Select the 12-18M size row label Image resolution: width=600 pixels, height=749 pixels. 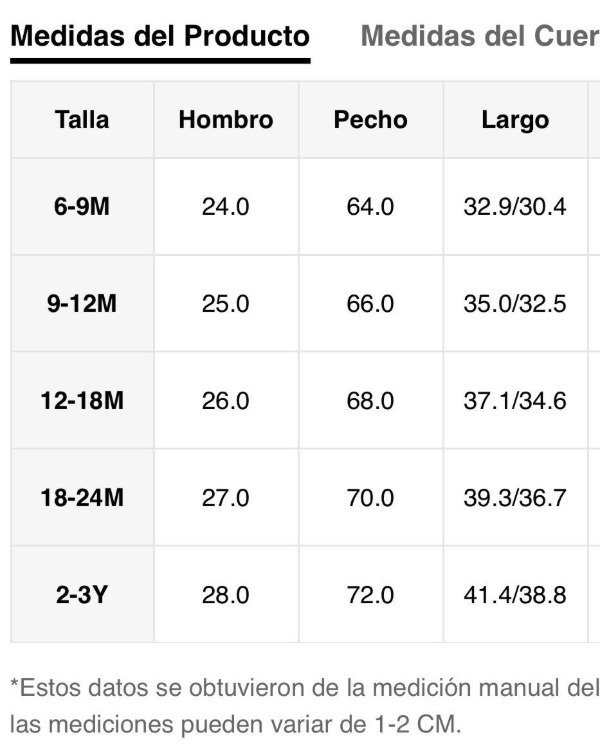coord(82,400)
